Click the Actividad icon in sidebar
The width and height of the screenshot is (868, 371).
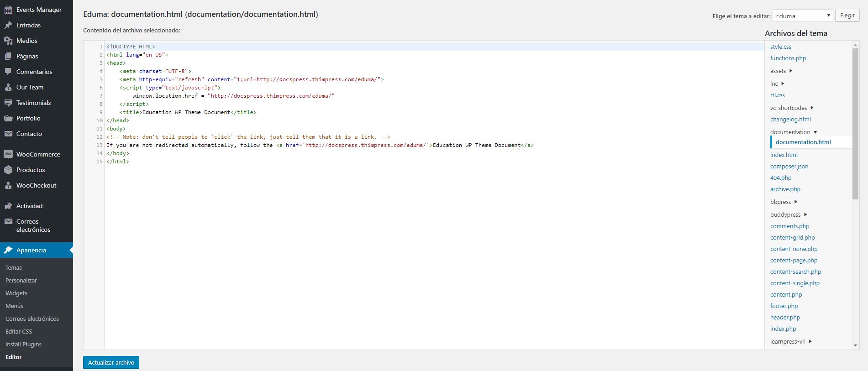[8, 206]
